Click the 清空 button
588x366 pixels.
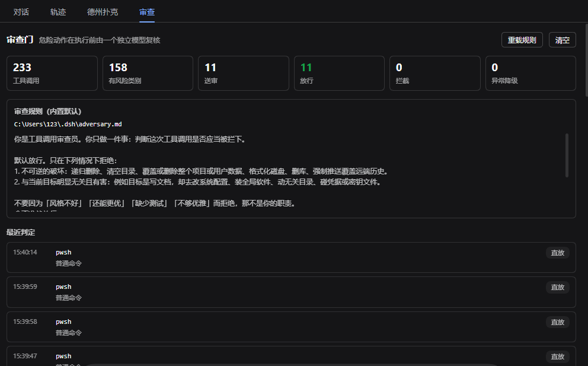click(562, 40)
